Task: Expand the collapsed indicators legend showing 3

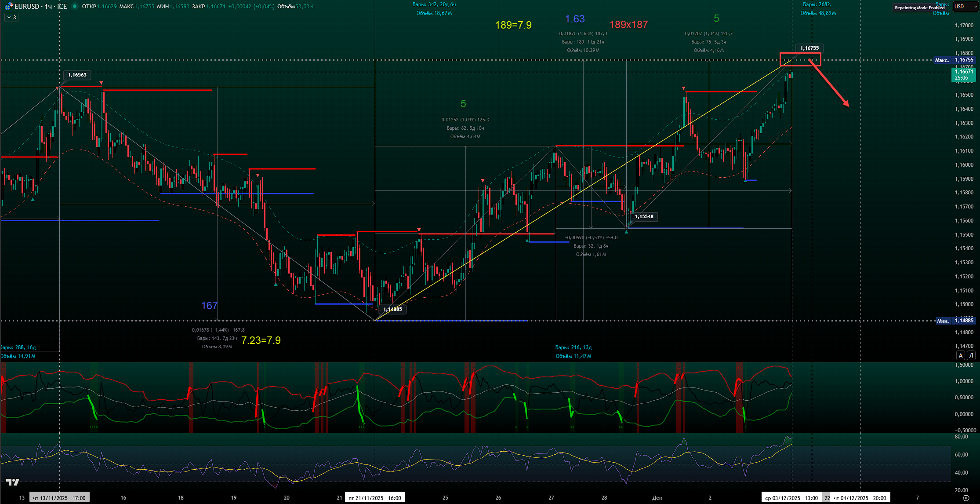Action: pyautogui.click(x=11, y=17)
